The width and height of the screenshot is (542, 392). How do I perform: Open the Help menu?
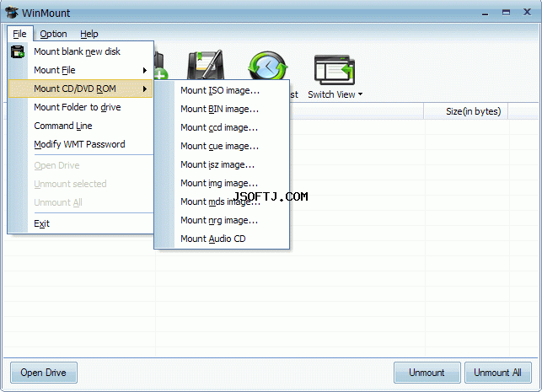pos(89,34)
